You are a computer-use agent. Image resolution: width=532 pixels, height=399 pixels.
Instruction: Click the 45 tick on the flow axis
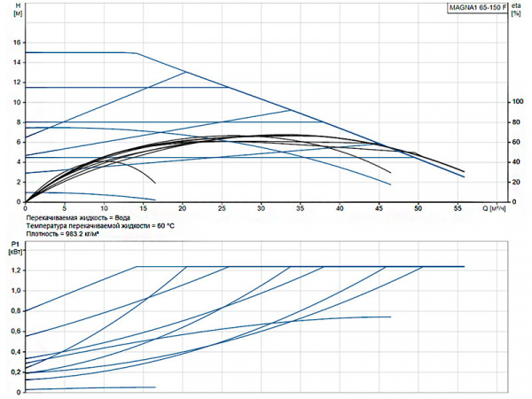click(379, 209)
